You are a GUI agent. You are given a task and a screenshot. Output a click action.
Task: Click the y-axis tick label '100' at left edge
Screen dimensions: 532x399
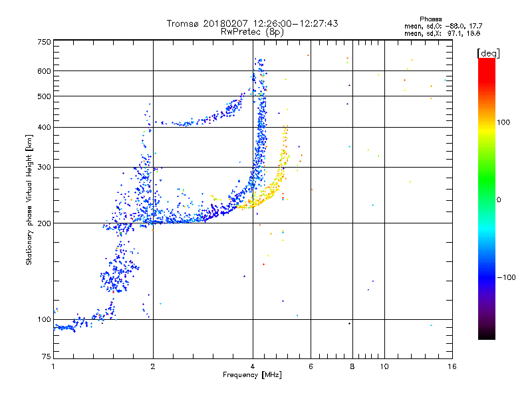[44, 319]
